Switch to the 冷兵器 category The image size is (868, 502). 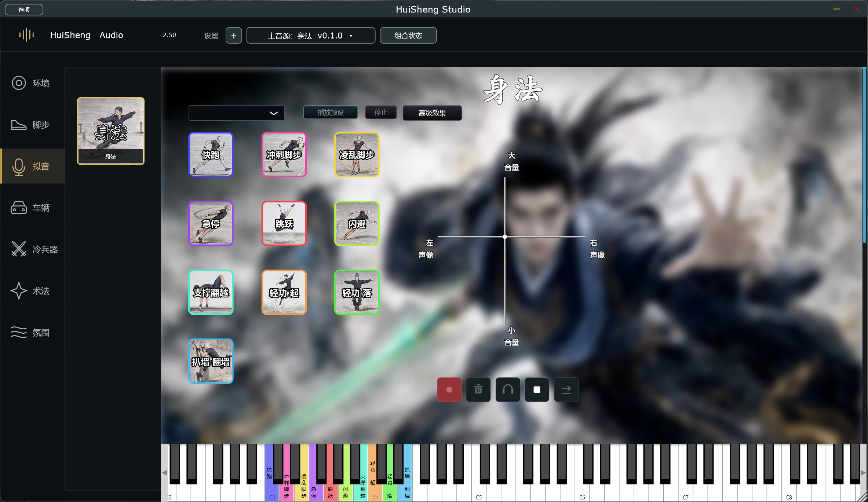pos(33,249)
